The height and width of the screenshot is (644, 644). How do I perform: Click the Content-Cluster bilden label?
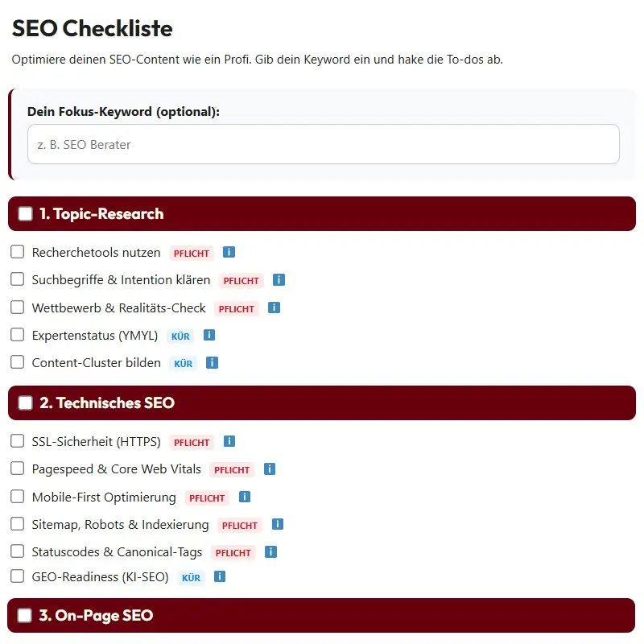click(x=96, y=362)
